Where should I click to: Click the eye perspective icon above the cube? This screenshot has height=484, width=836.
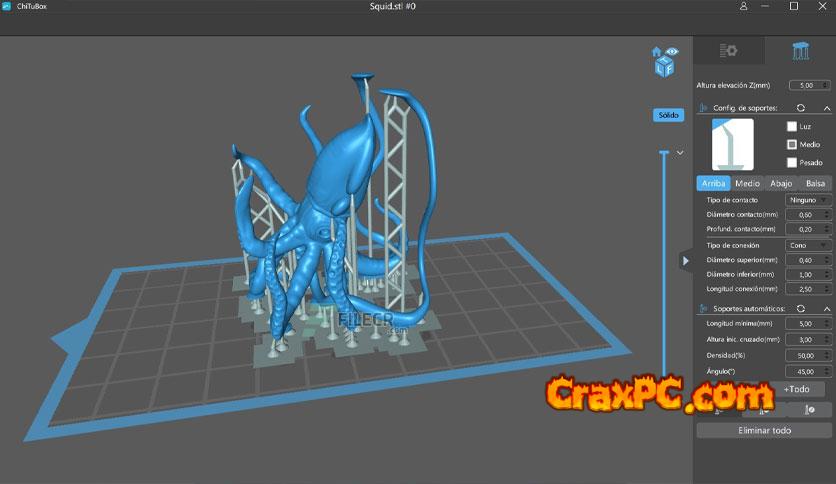pyautogui.click(x=672, y=51)
